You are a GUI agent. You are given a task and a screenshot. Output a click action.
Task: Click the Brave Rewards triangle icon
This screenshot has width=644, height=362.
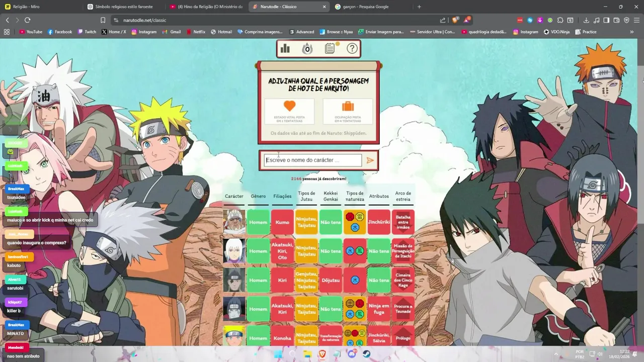coord(467,20)
